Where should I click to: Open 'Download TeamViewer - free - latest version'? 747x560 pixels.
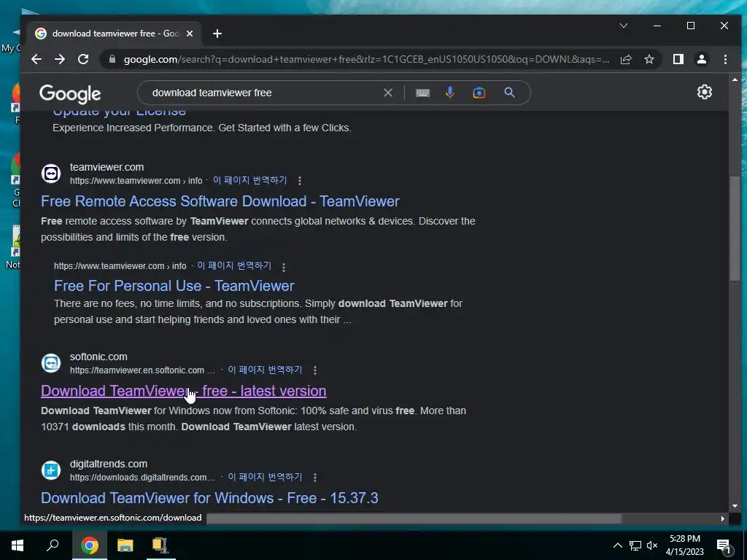(x=183, y=391)
